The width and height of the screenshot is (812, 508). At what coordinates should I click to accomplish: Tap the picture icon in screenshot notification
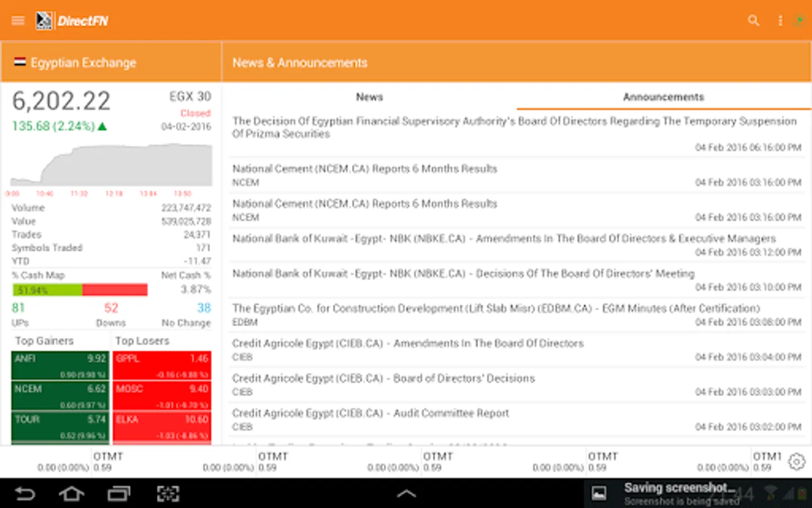[599, 493]
